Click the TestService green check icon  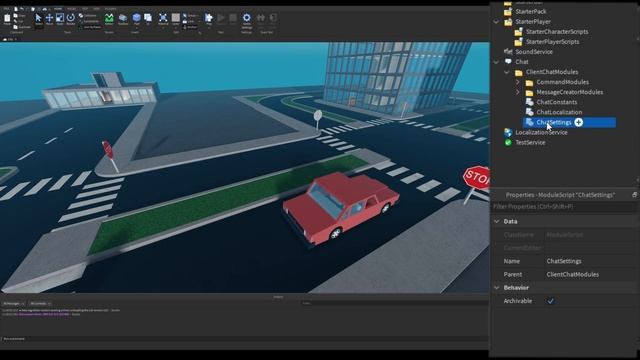[x=508, y=142]
